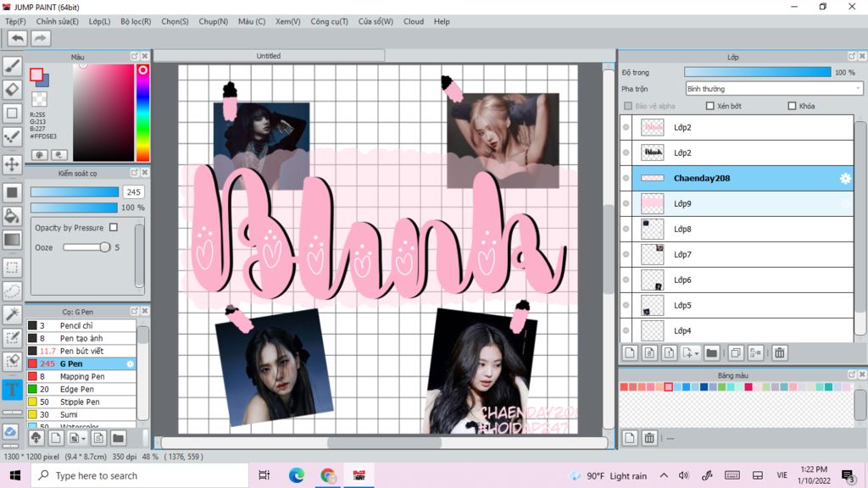Click the pink foreground color swatch
868x488 pixels.
pyautogui.click(x=36, y=75)
